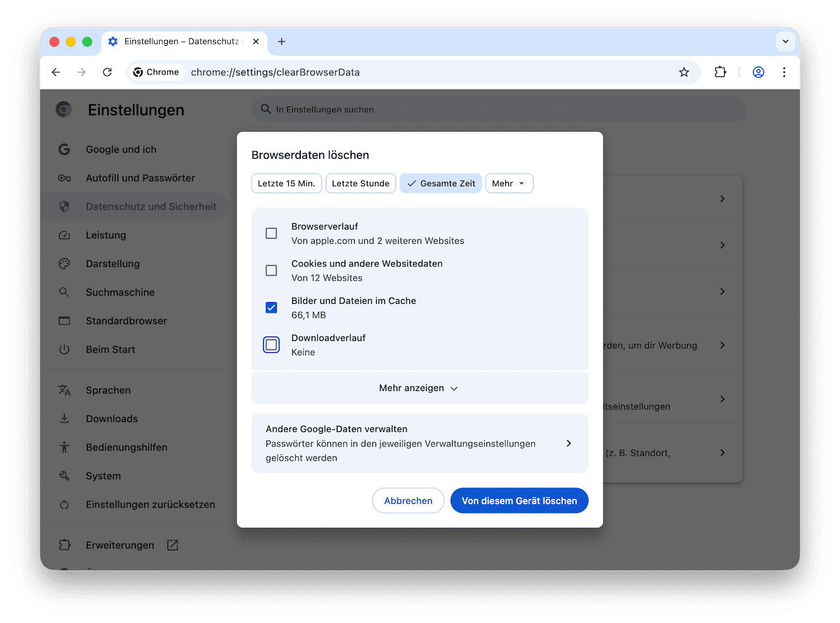
Task: Open Darstellung via the palette icon
Action: point(65,263)
